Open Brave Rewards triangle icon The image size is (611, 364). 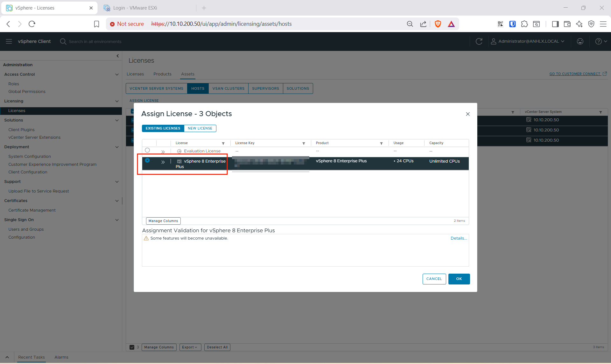tap(451, 24)
